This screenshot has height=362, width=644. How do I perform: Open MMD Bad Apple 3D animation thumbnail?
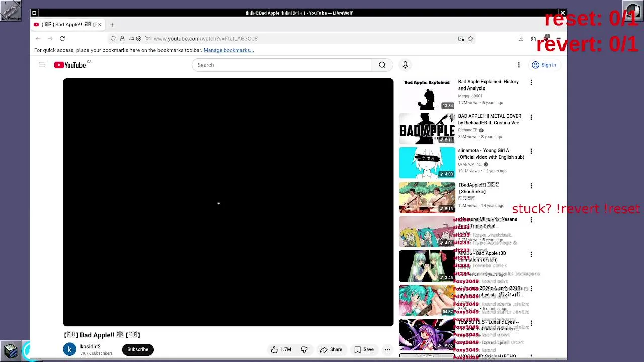point(427,266)
